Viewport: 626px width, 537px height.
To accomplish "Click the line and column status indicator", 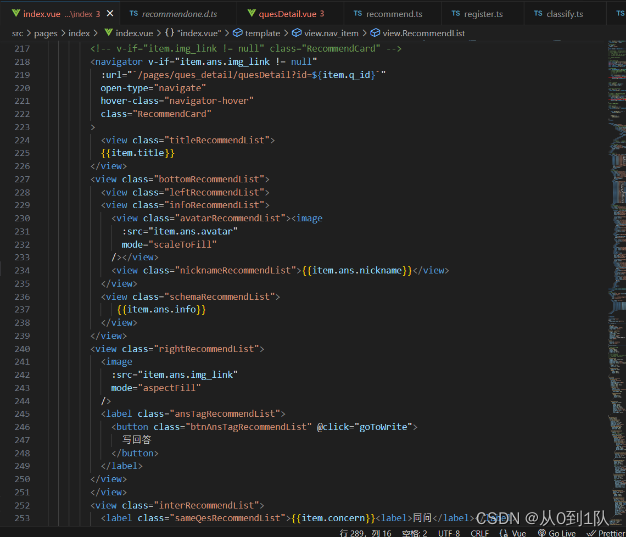I will [365, 533].
